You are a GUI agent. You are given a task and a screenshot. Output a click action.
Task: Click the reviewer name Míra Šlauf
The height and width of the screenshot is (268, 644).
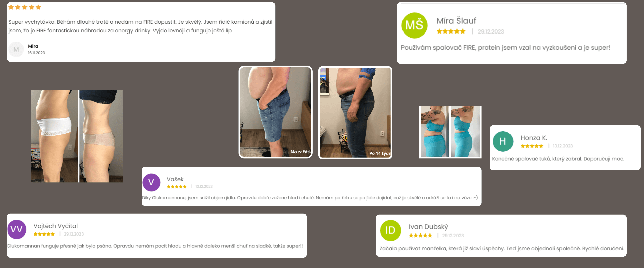456,21
